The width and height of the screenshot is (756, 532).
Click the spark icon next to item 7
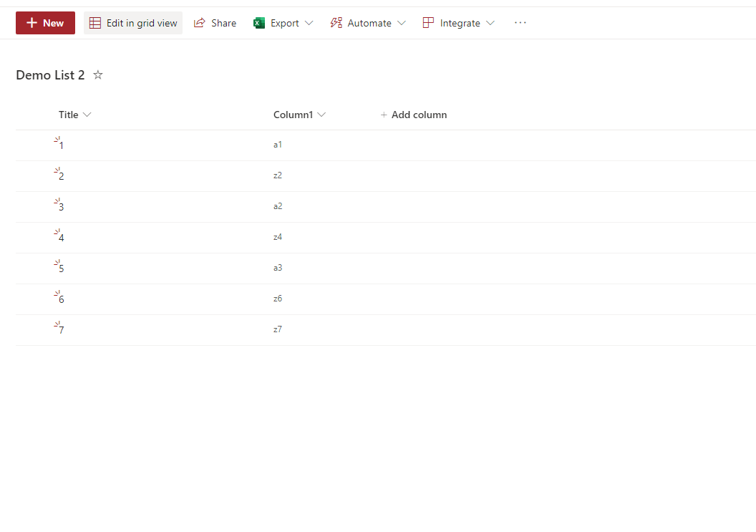[x=57, y=324]
